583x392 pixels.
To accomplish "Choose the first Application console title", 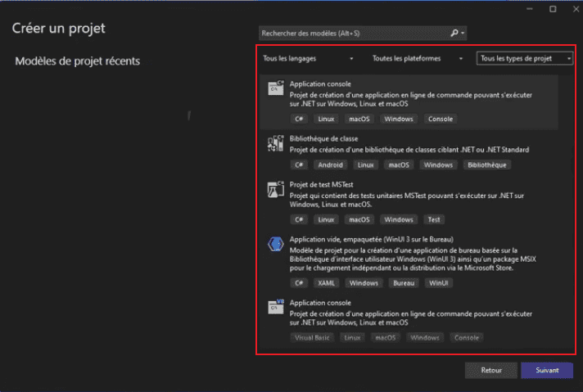I will [x=320, y=84].
